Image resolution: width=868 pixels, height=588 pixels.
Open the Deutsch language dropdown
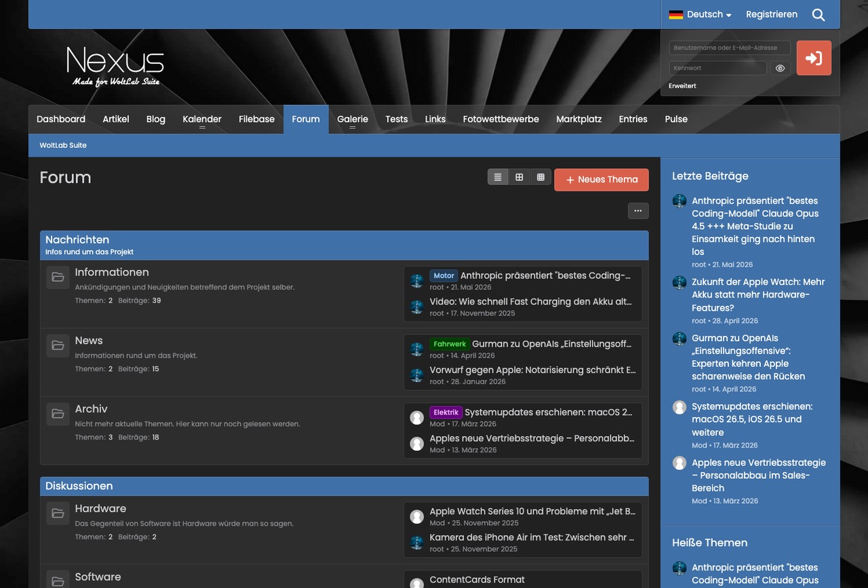click(700, 14)
